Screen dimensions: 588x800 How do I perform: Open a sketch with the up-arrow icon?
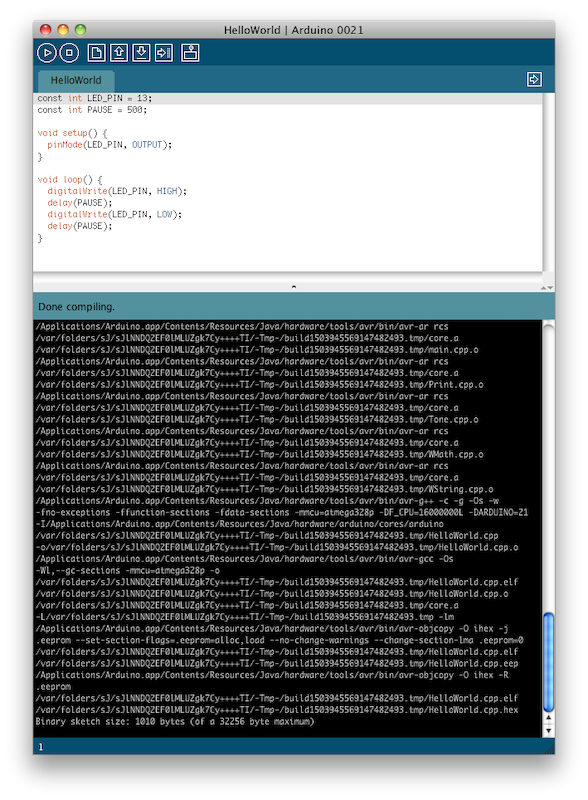119,53
